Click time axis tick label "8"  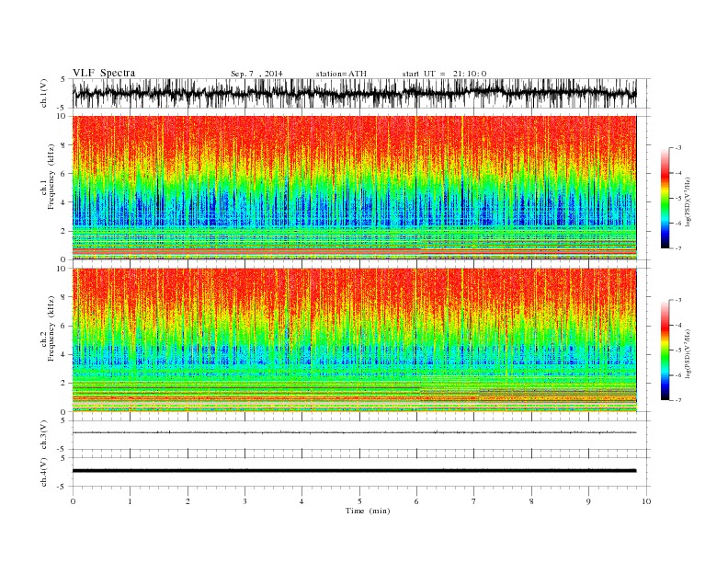click(531, 501)
